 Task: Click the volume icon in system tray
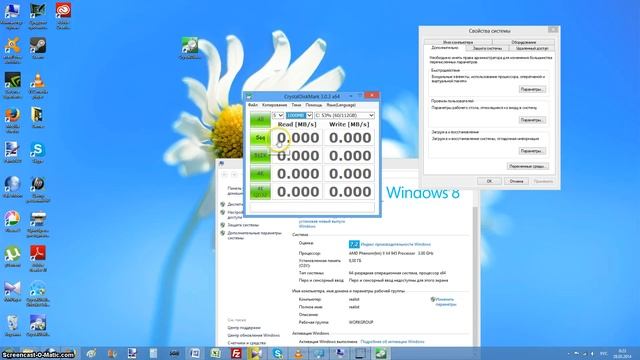[592, 353]
